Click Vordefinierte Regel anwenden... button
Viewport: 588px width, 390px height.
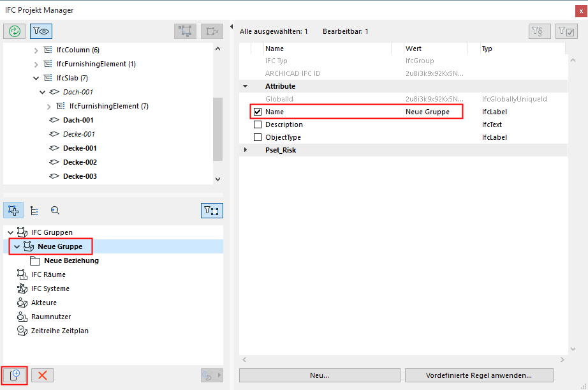click(x=479, y=375)
